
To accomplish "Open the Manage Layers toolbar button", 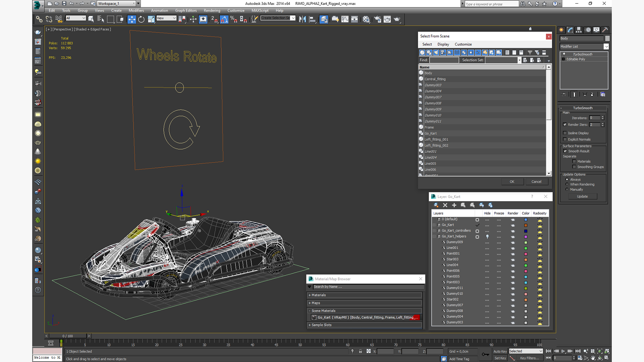I will coord(324,19).
